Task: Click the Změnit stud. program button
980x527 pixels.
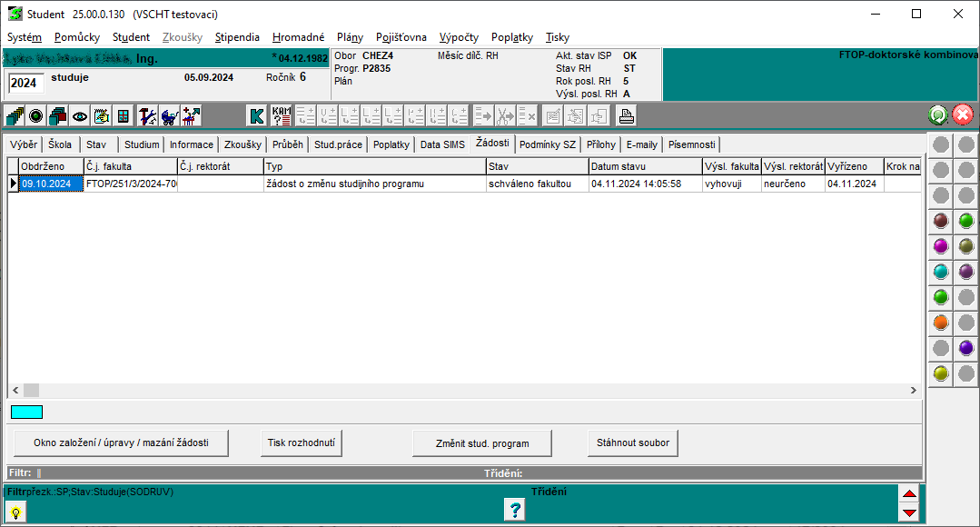Action: pyautogui.click(x=482, y=443)
